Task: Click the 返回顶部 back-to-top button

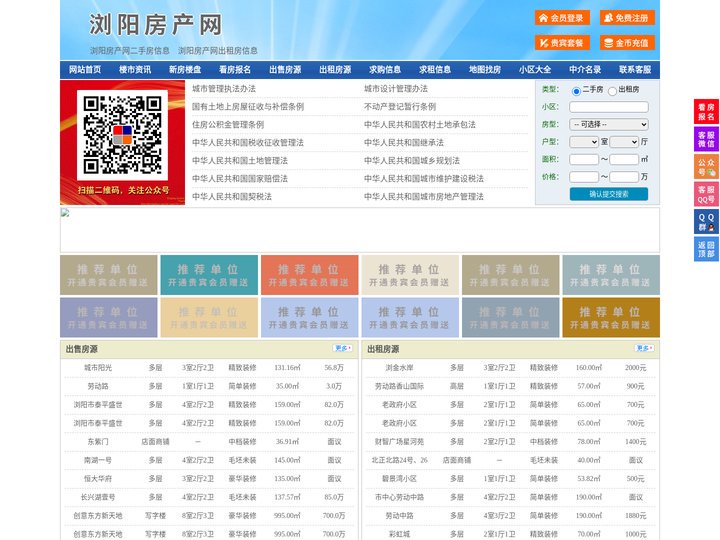Action: (x=706, y=249)
